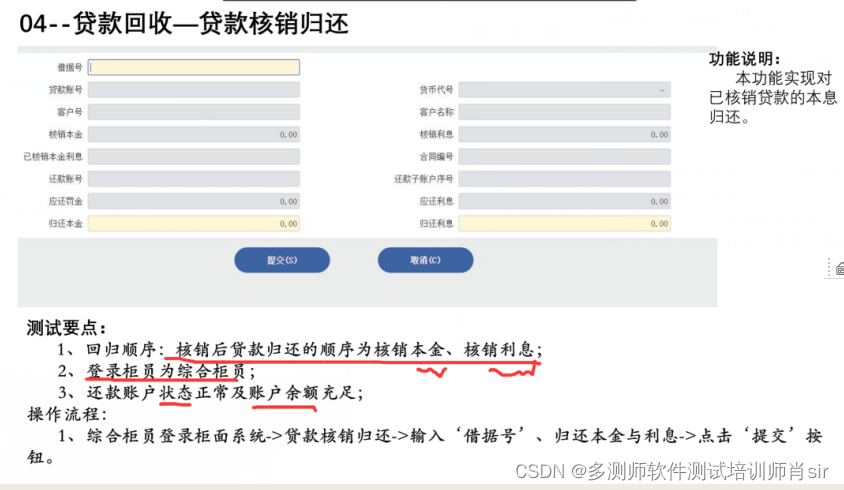The height and width of the screenshot is (490, 844).
Task: Select the 贷款账号 field
Action: pyautogui.click(x=194, y=89)
